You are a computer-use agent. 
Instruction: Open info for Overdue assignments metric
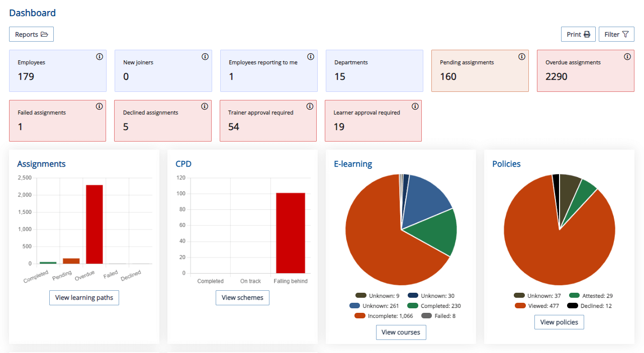(627, 57)
